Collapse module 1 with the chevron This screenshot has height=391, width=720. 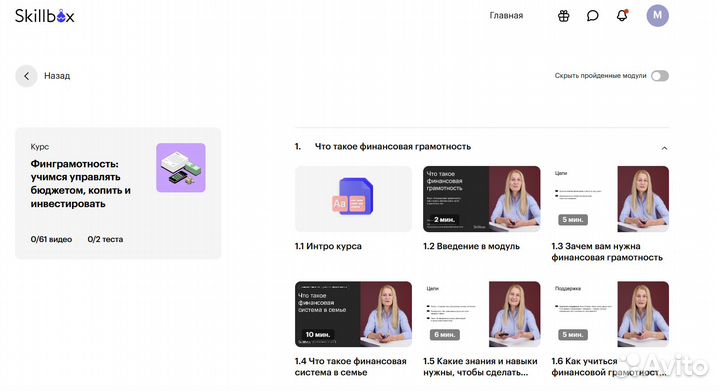tap(664, 148)
